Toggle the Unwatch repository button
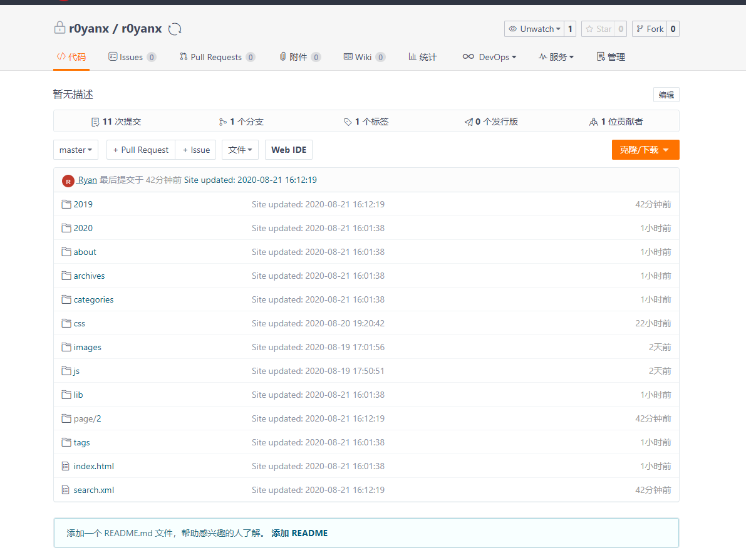Screen dimensions: 746x560 [x=533, y=29]
